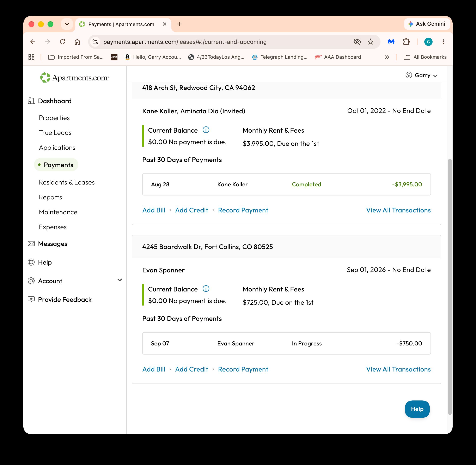Open the AAA Dashboard bookmark
The height and width of the screenshot is (465, 476).
click(338, 57)
